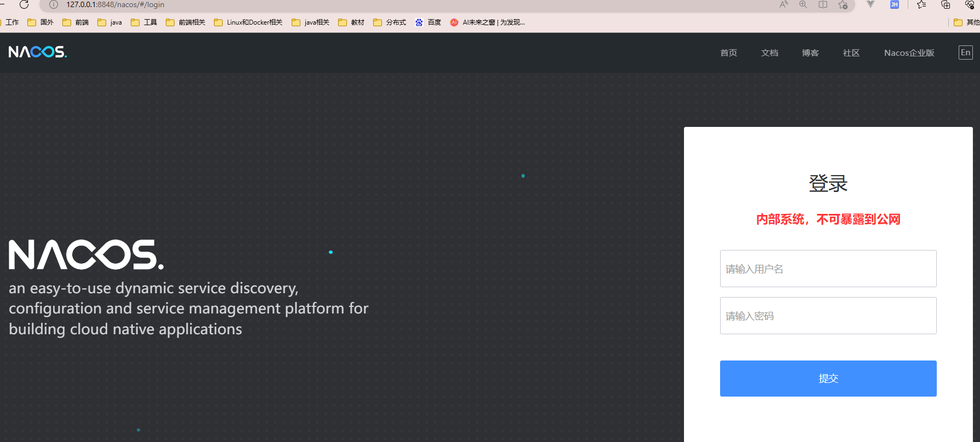Viewport: 980px width, 442px height.
Task: Open the 其他 favorites folder
Action: (966, 22)
